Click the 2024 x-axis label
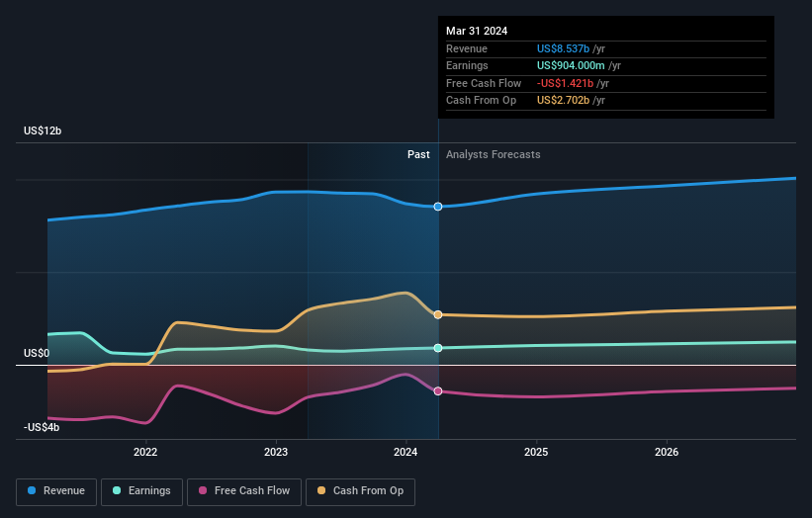 [x=406, y=452]
